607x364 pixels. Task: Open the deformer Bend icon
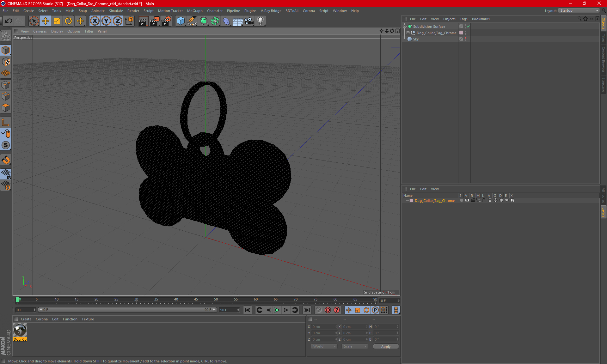point(226,21)
